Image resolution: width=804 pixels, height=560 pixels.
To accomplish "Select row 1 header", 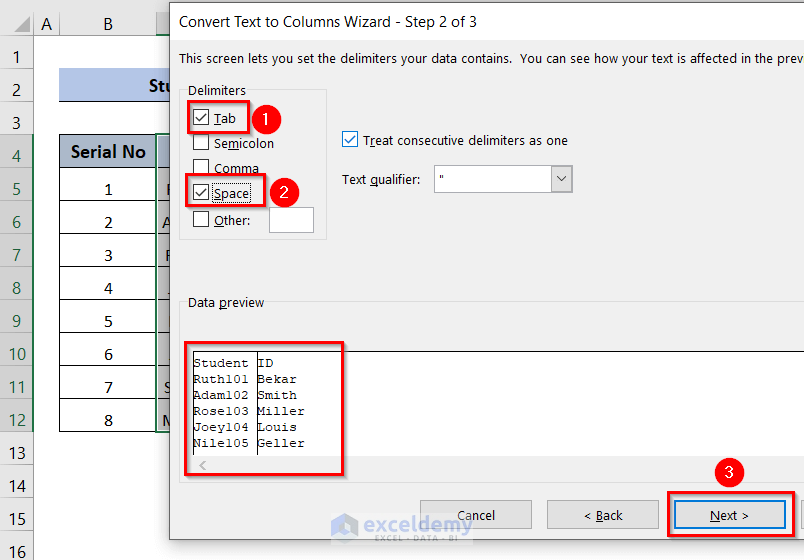I will point(17,56).
